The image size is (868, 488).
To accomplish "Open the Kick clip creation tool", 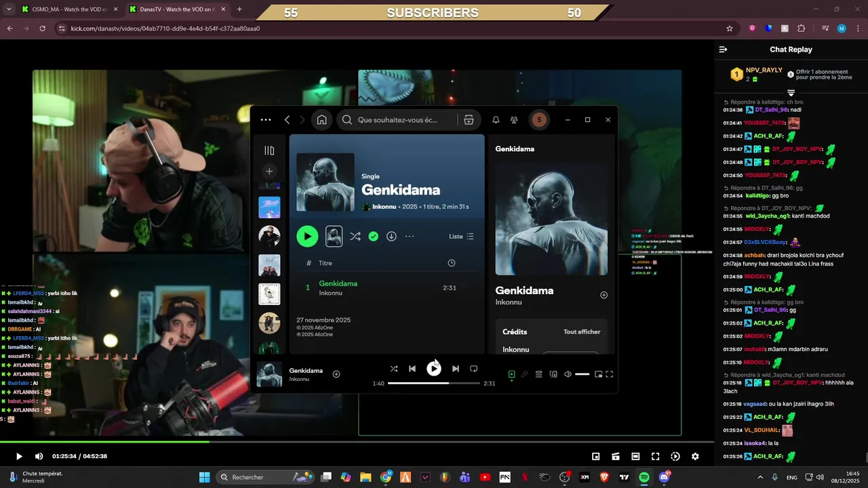I will 616,456.
